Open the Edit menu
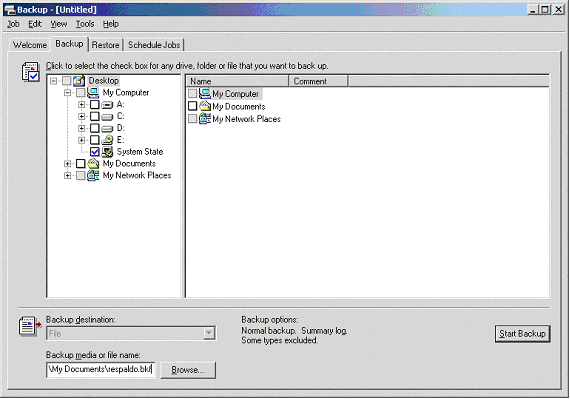Image resolution: width=570 pixels, height=399 pixels. tap(35, 24)
